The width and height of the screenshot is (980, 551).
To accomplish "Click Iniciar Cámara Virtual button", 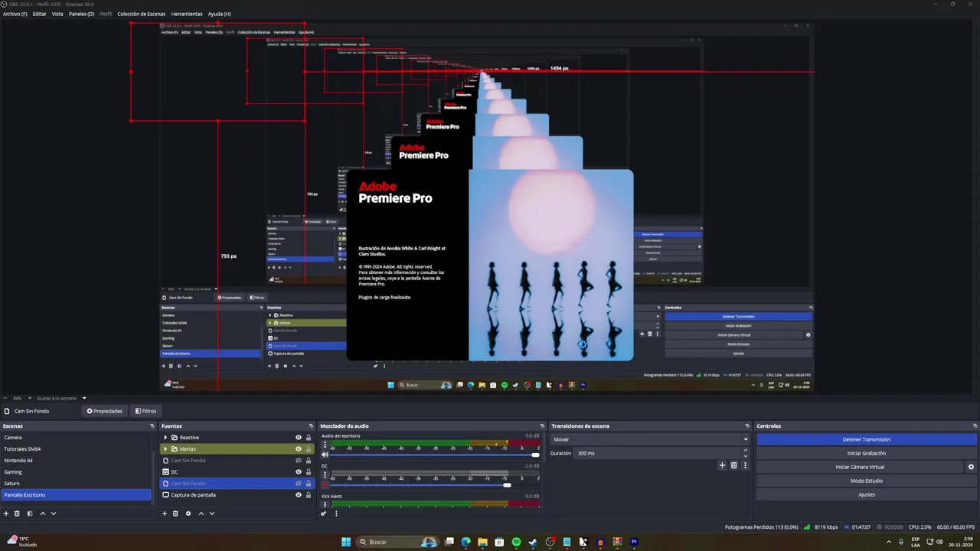I will (x=860, y=467).
